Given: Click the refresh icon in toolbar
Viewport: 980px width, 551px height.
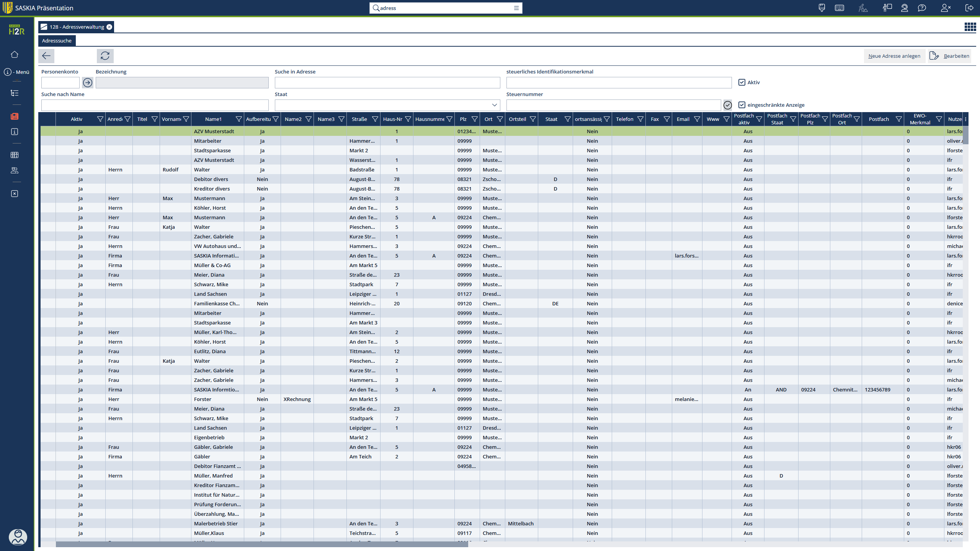Looking at the screenshot, I should point(105,56).
